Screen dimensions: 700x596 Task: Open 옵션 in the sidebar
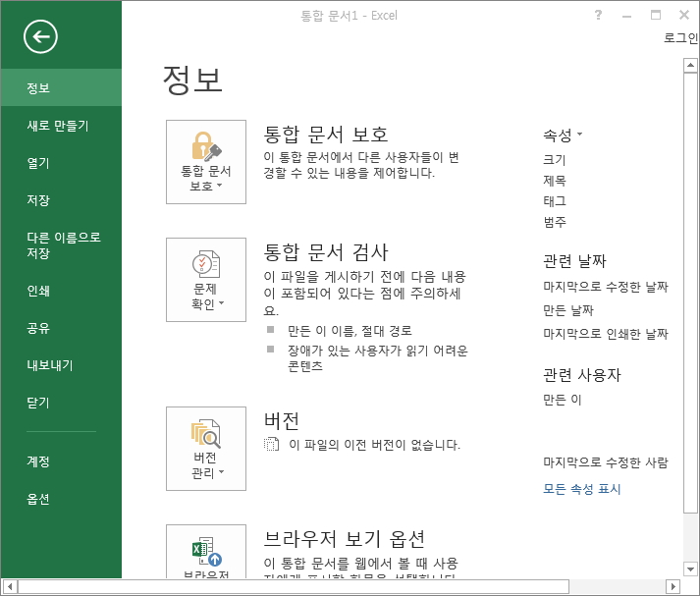[61, 499]
